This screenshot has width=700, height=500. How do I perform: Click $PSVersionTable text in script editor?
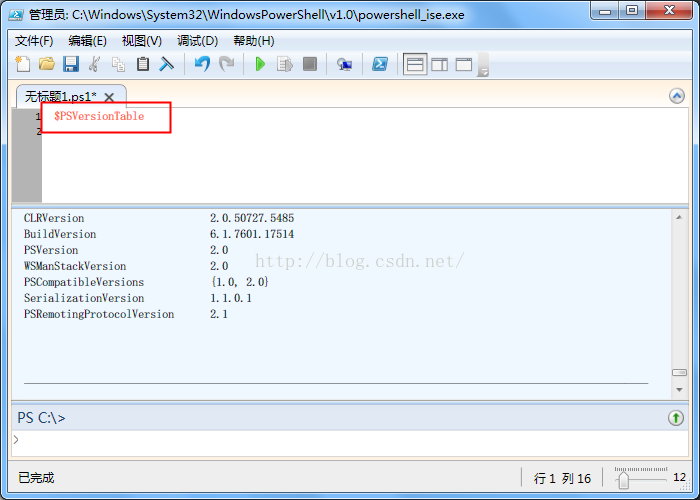coord(99,117)
